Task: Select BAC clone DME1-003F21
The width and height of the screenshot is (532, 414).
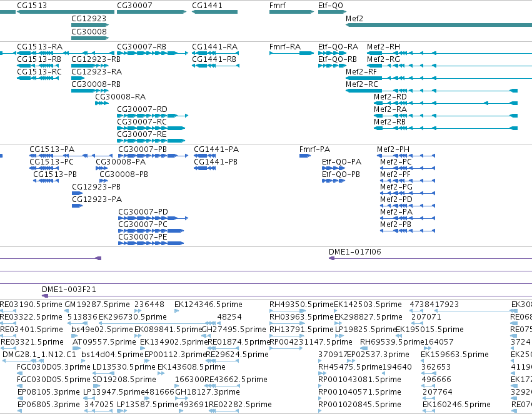Action: coord(69,290)
